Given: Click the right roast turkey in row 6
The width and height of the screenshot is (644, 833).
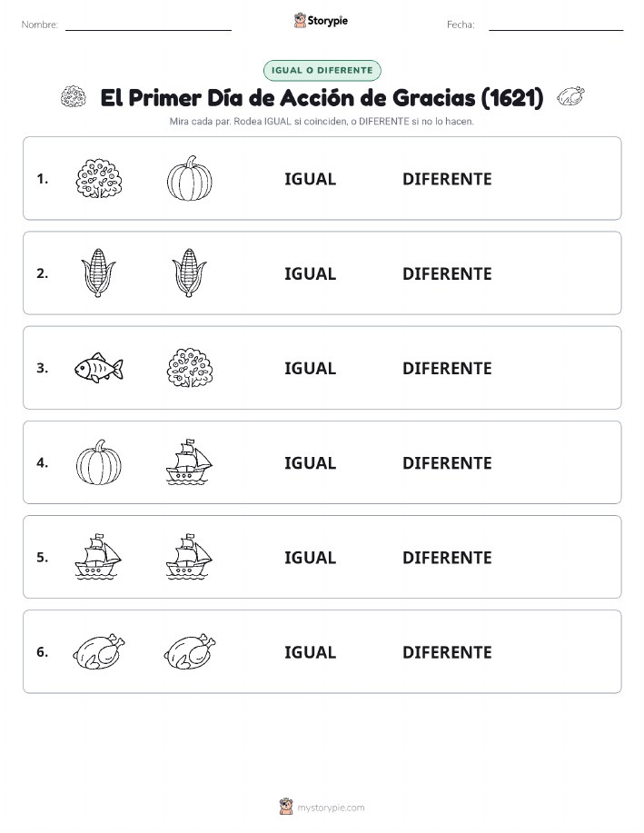Looking at the screenshot, I should click(x=190, y=651).
